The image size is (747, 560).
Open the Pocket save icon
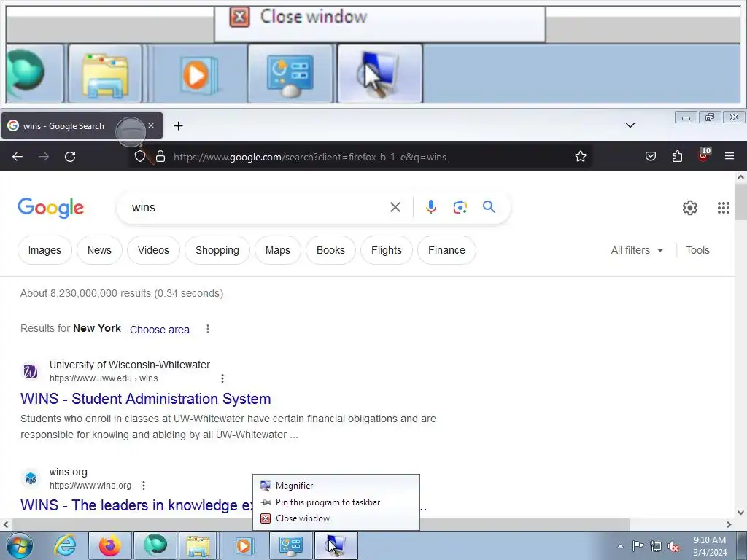(650, 156)
